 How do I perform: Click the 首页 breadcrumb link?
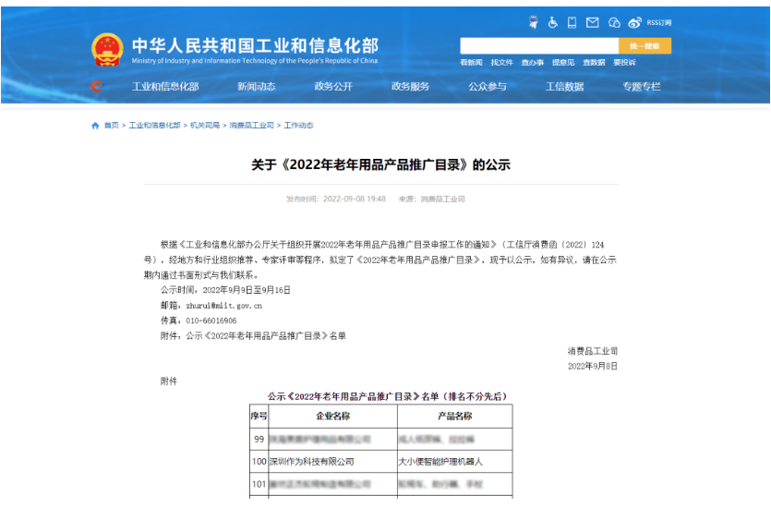111,126
